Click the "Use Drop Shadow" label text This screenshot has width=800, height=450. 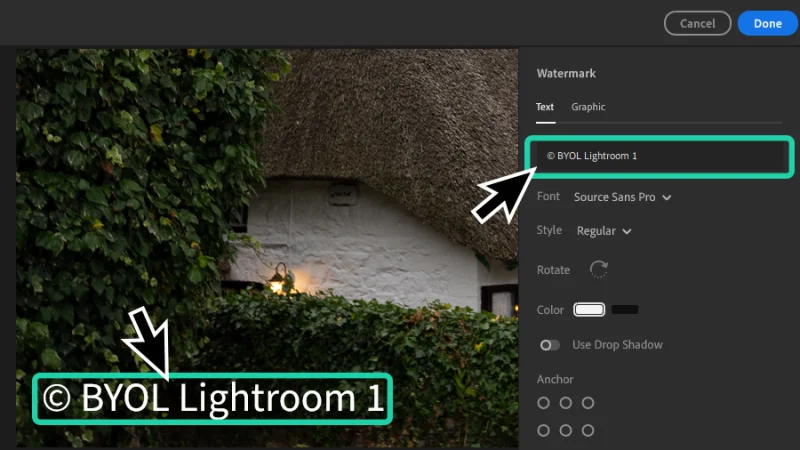point(617,345)
